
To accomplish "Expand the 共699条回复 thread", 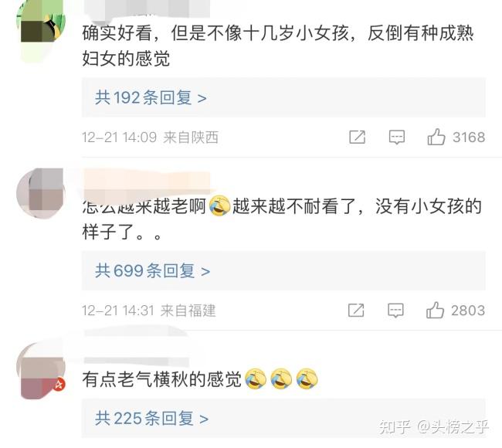I will (x=283, y=271).
